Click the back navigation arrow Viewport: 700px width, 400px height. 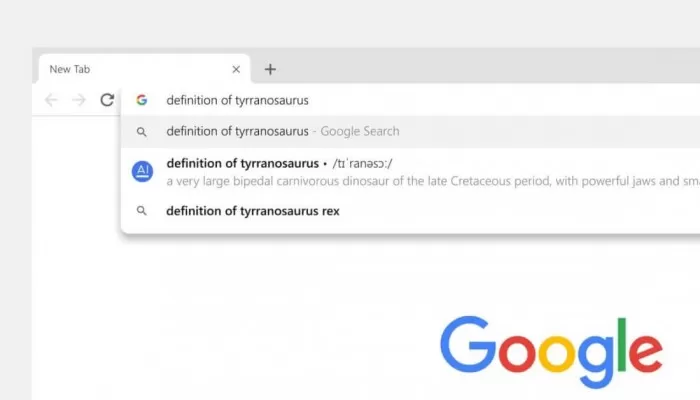(x=51, y=100)
